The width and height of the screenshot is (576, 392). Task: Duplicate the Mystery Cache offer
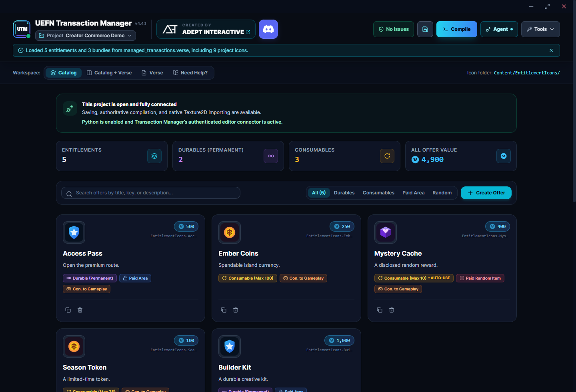tap(380, 310)
